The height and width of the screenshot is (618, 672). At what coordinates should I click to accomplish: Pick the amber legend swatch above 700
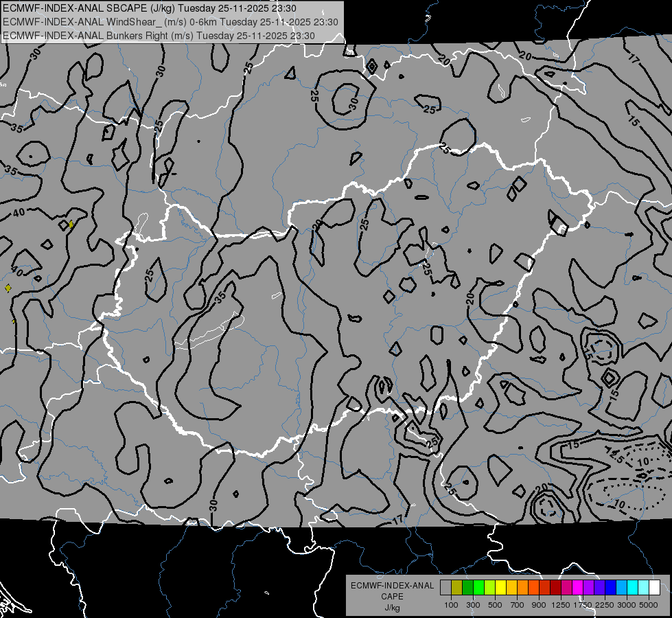click(x=511, y=587)
